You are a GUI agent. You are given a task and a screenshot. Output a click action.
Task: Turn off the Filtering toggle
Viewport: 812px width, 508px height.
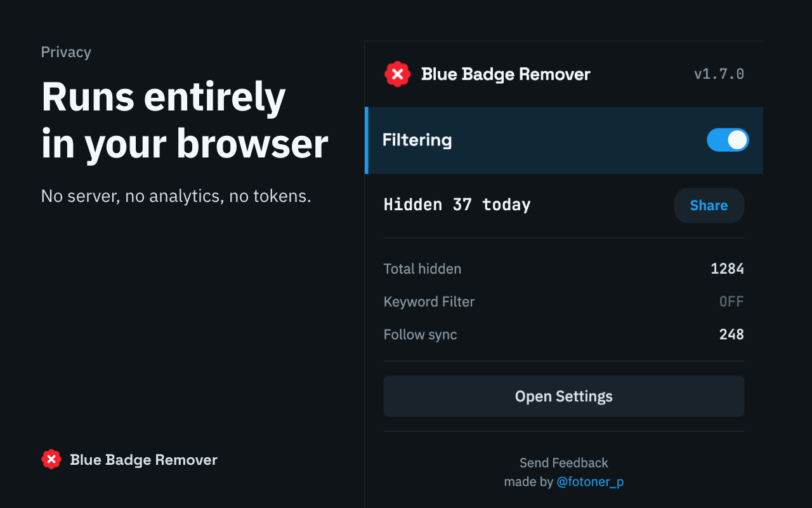[x=728, y=140]
